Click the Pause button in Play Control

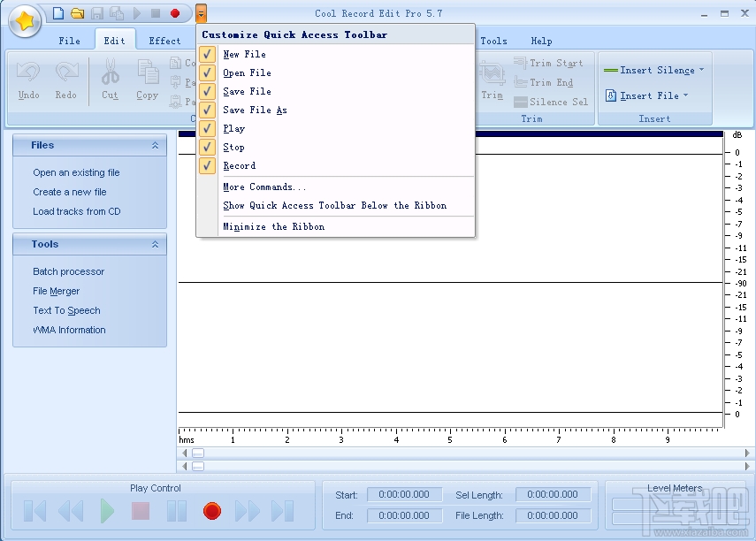pyautogui.click(x=177, y=511)
